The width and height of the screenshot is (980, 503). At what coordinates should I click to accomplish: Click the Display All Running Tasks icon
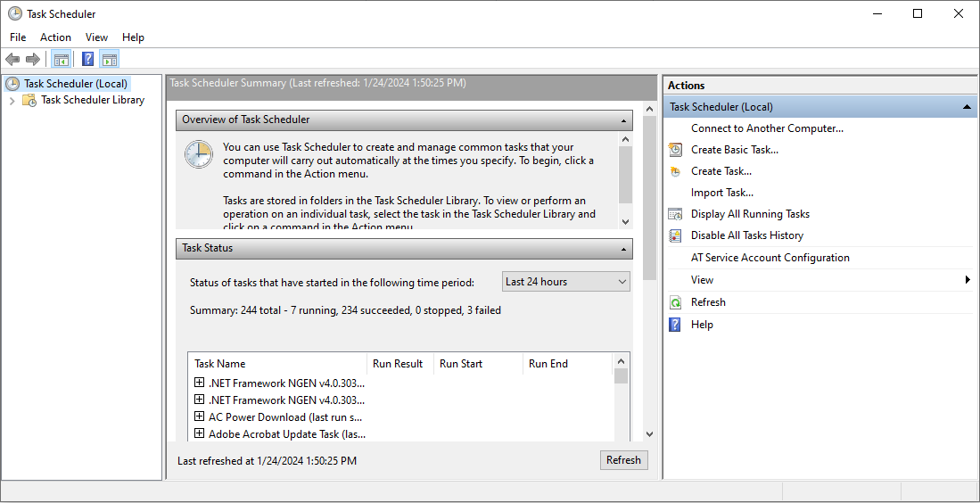point(676,214)
